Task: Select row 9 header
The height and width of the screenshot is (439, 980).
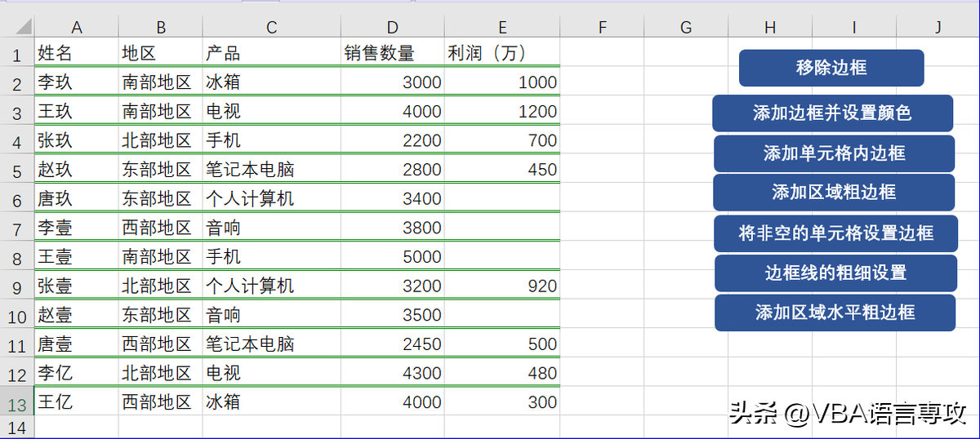Action: tap(16, 286)
